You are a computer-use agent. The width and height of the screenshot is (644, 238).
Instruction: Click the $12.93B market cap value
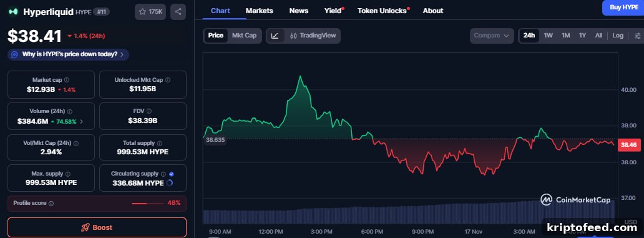(41, 89)
